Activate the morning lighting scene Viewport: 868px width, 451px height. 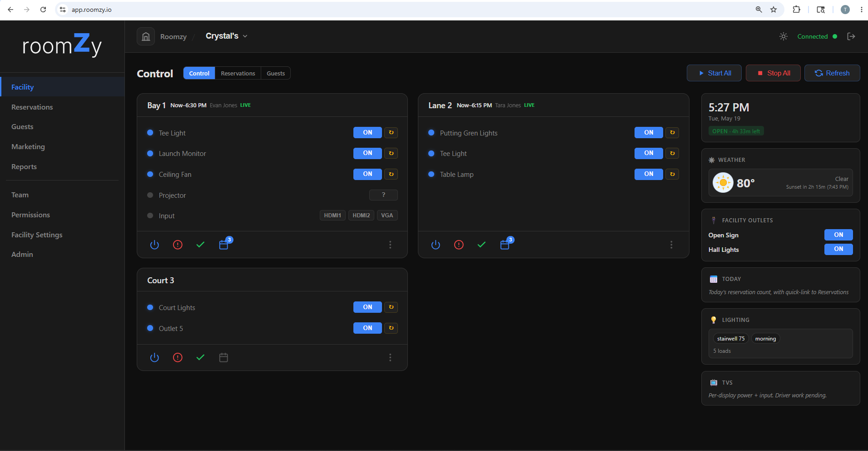tap(765, 339)
